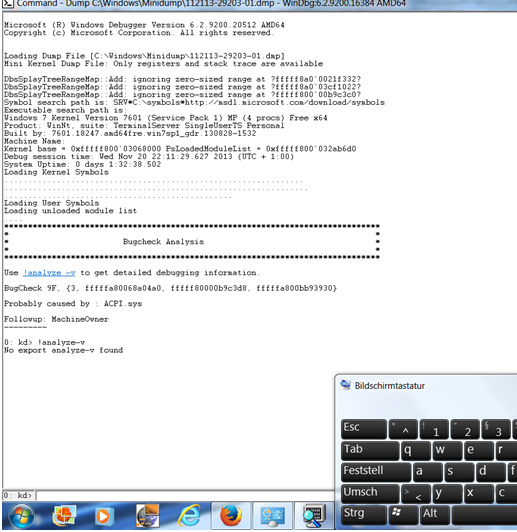Click the 'Loading unloaded module list' line
This screenshot has height=532, width=517.
coord(71,211)
